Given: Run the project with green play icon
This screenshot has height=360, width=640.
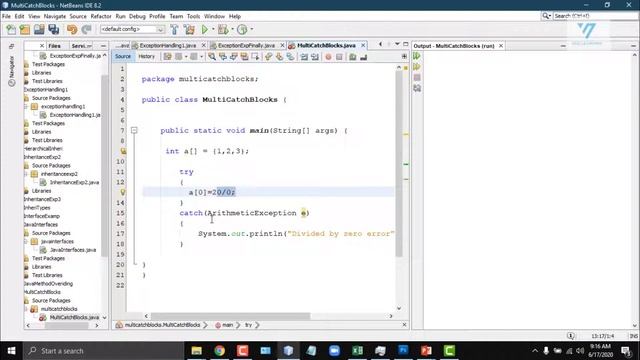Looking at the screenshot, I should coord(204,29).
